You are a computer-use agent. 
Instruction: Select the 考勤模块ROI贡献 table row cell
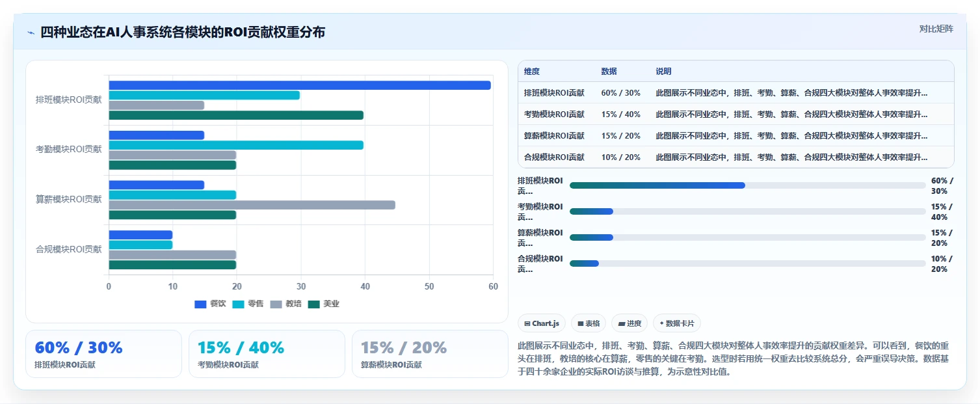point(554,114)
